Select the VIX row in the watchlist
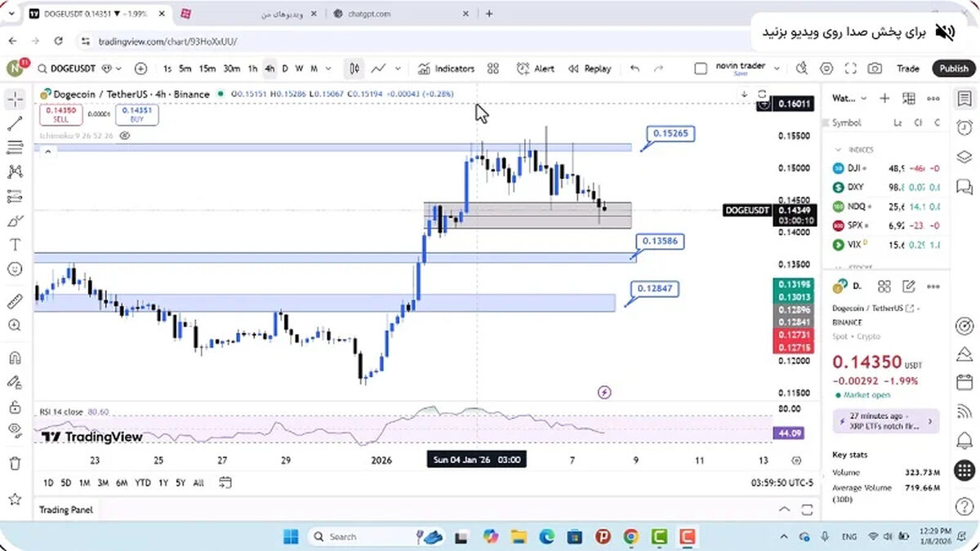 click(x=885, y=244)
